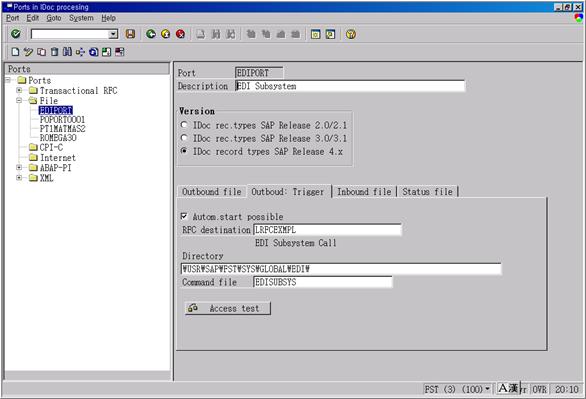Click the Create new port page icon
The image size is (586, 399).
(x=15, y=52)
